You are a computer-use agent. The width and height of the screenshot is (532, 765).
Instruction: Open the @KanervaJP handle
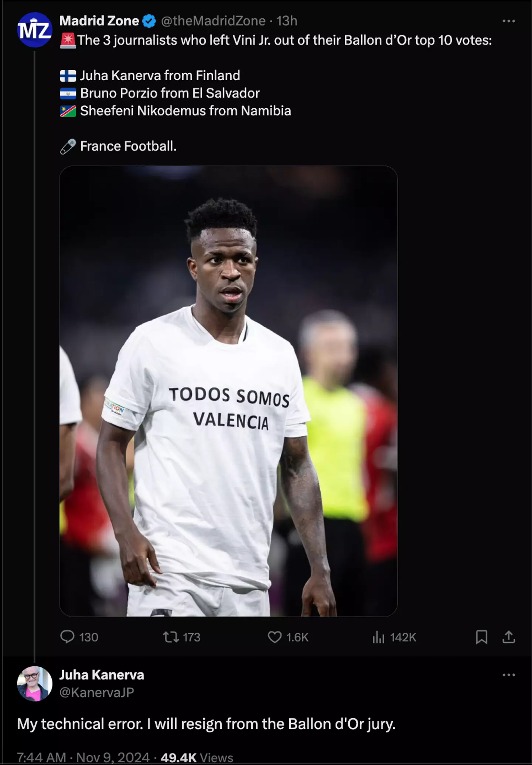coord(97,692)
